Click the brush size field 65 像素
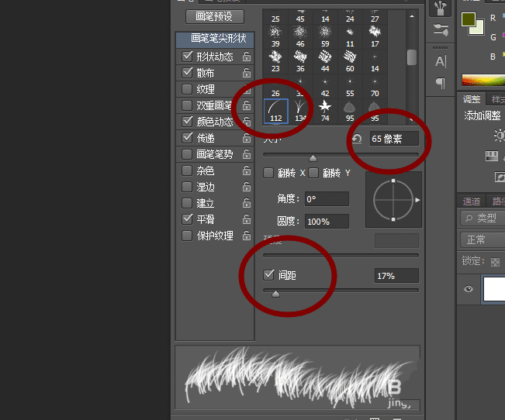The image size is (505, 420). 394,139
